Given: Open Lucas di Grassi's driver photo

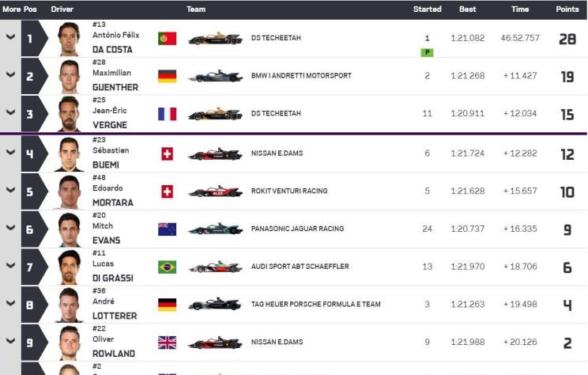Looking at the screenshot, I should 70,267.
